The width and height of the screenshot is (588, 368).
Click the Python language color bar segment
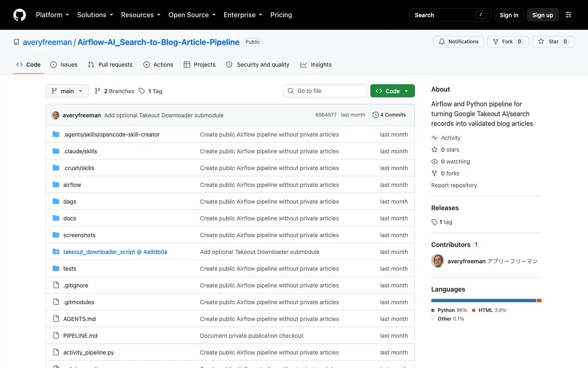(x=483, y=301)
